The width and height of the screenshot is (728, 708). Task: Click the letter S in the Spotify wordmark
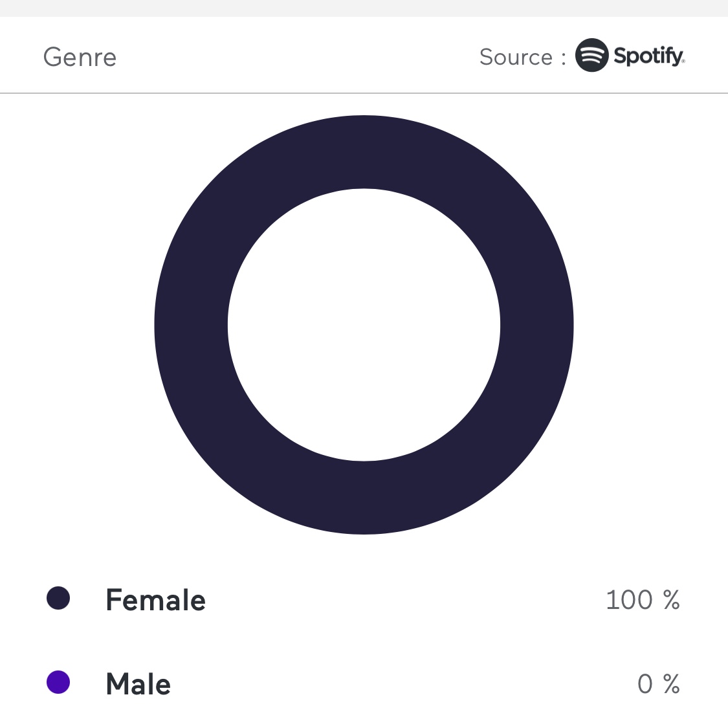(620, 56)
